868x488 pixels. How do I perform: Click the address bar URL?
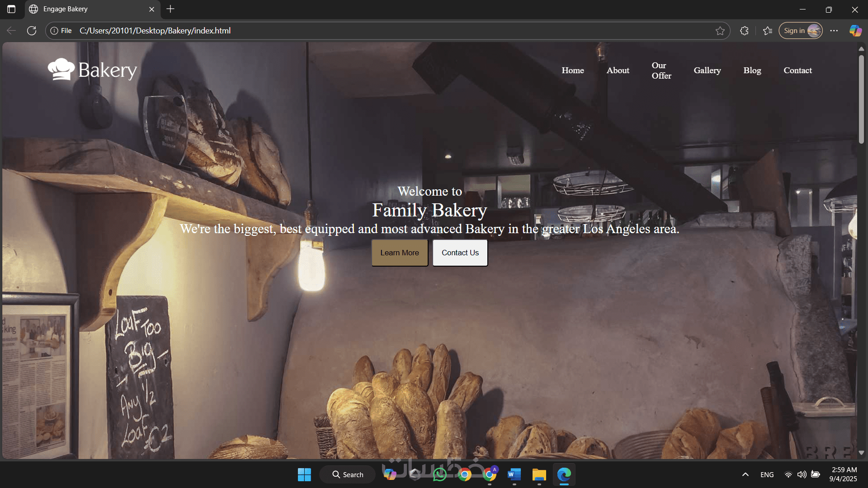click(x=155, y=31)
